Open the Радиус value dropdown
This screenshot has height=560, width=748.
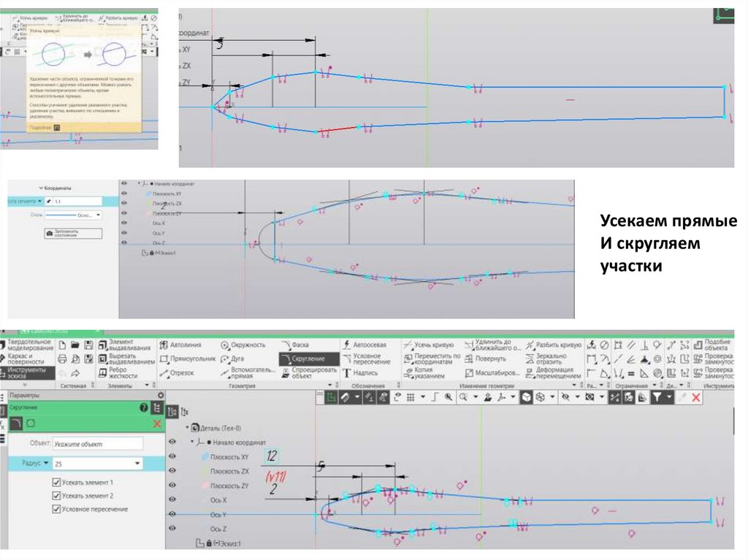(137, 463)
